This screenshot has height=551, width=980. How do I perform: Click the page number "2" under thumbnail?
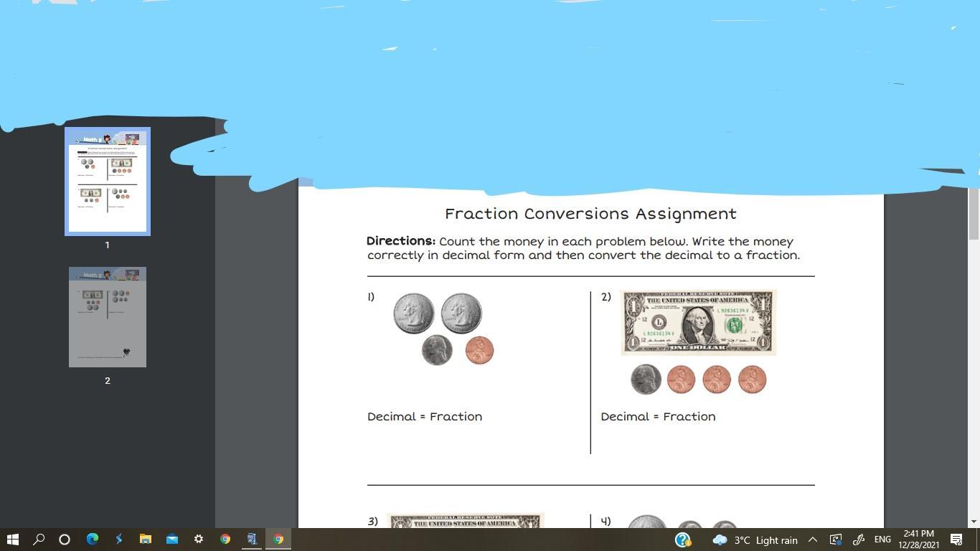(x=108, y=380)
